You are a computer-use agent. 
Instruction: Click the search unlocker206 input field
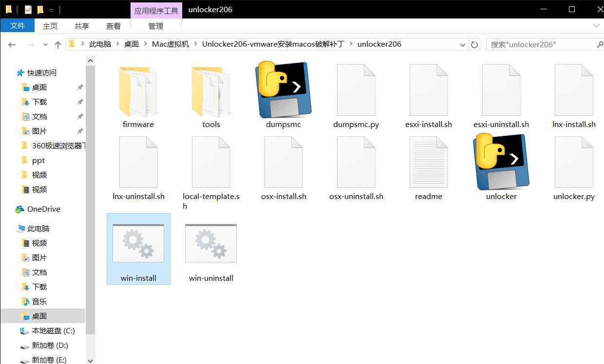tap(542, 44)
